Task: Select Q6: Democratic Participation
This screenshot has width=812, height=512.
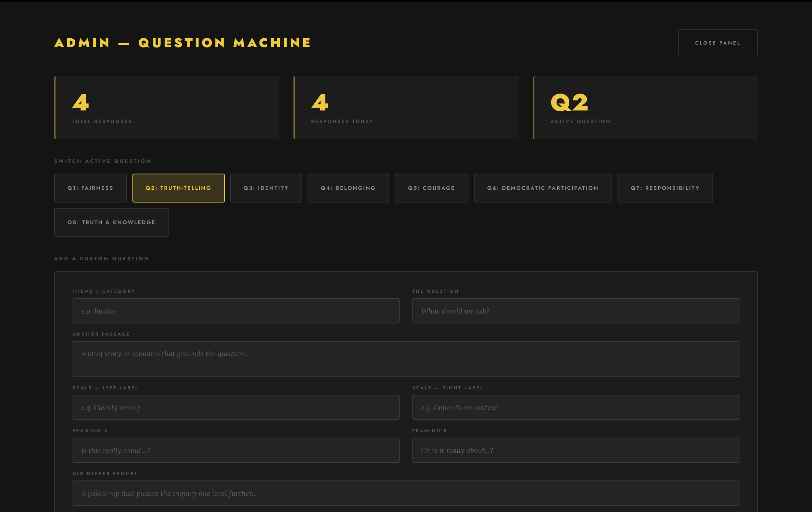Action: pos(542,188)
